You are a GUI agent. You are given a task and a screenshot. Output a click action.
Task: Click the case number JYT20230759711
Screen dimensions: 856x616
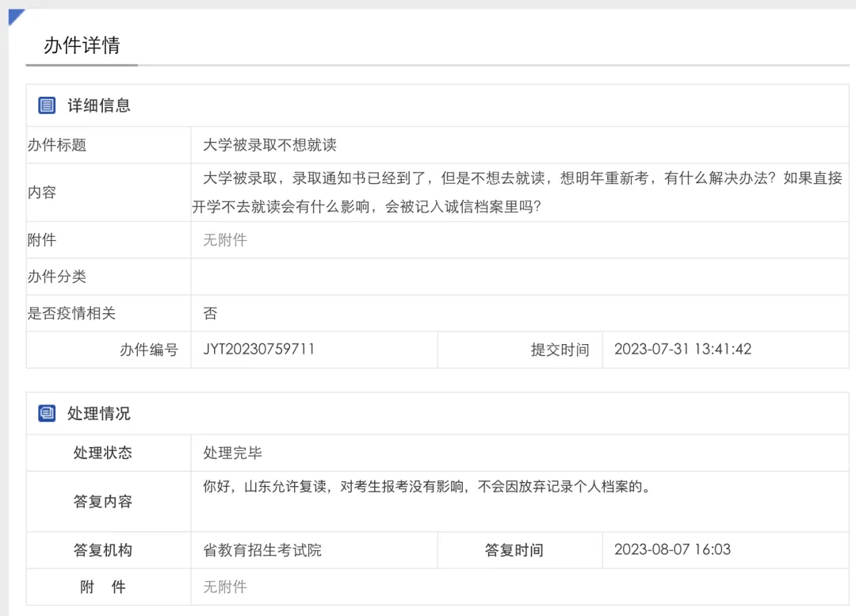click(x=259, y=349)
